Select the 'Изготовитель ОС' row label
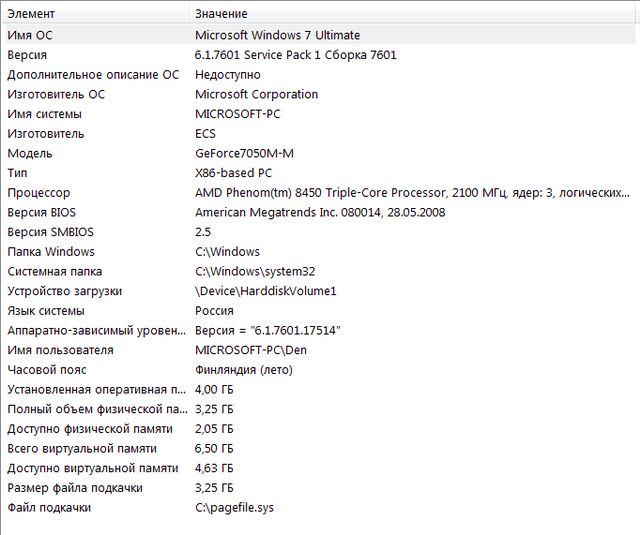Viewport: 640px width, 535px height. (x=56, y=94)
